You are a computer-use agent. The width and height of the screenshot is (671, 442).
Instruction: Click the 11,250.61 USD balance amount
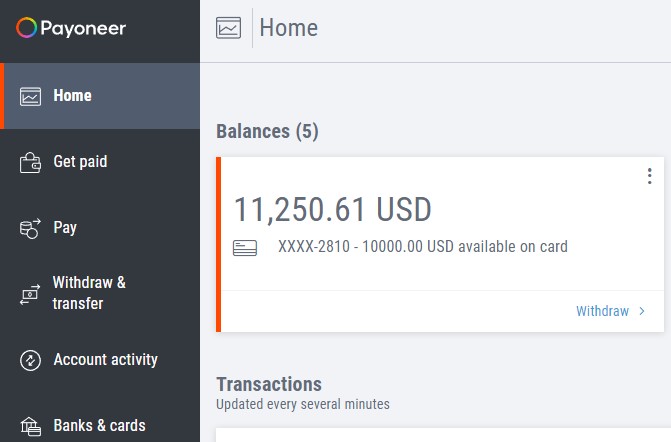tap(333, 210)
